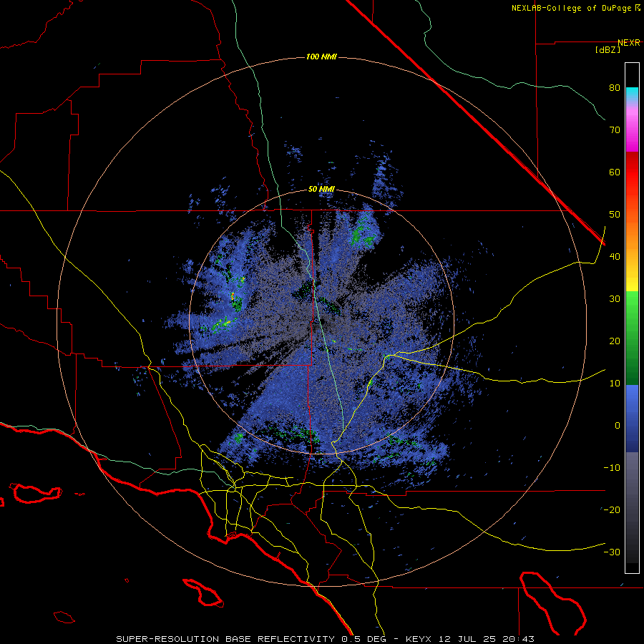Click the 40 dBZ scale value
The height and width of the screenshot is (644, 644).
pos(615,257)
